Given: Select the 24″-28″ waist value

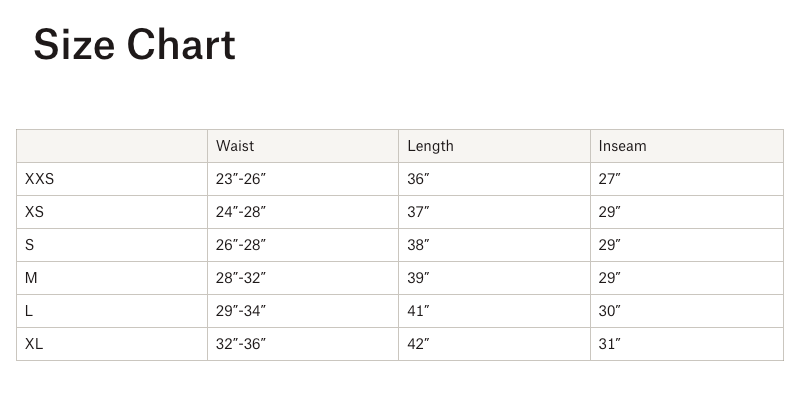Looking at the screenshot, I should click(x=241, y=212).
